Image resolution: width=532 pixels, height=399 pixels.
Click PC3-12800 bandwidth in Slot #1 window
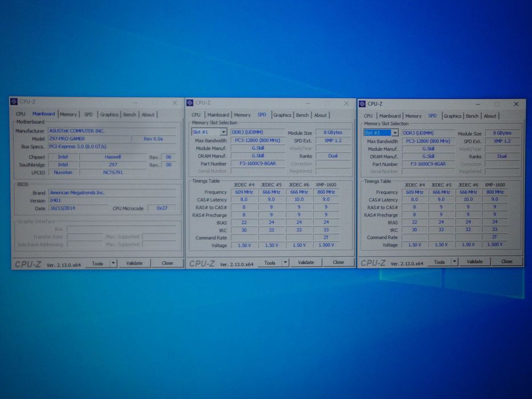click(258, 140)
